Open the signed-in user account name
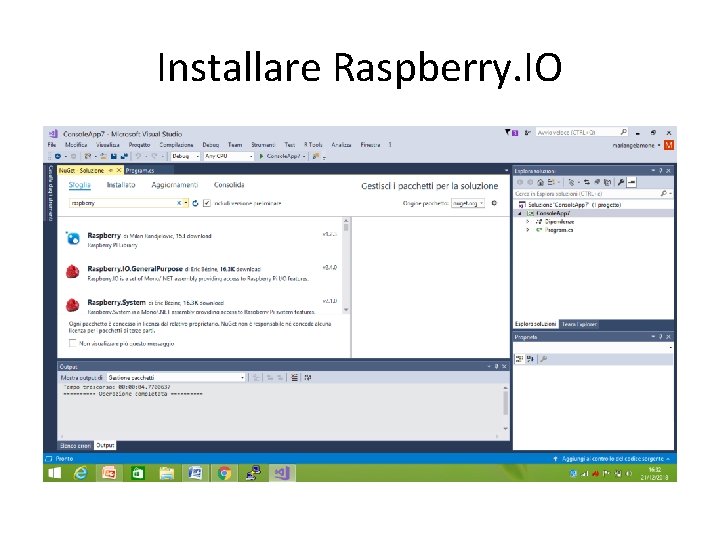The image size is (720, 540). tap(633, 145)
